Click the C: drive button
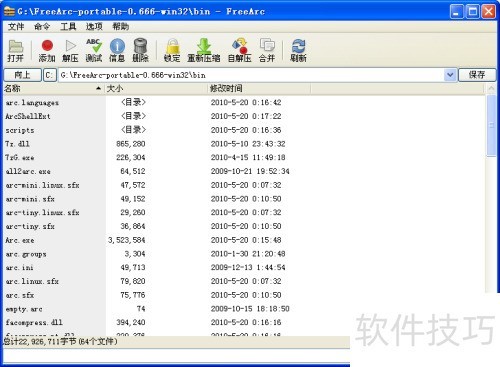The height and width of the screenshot is (367, 500). pos(49,75)
